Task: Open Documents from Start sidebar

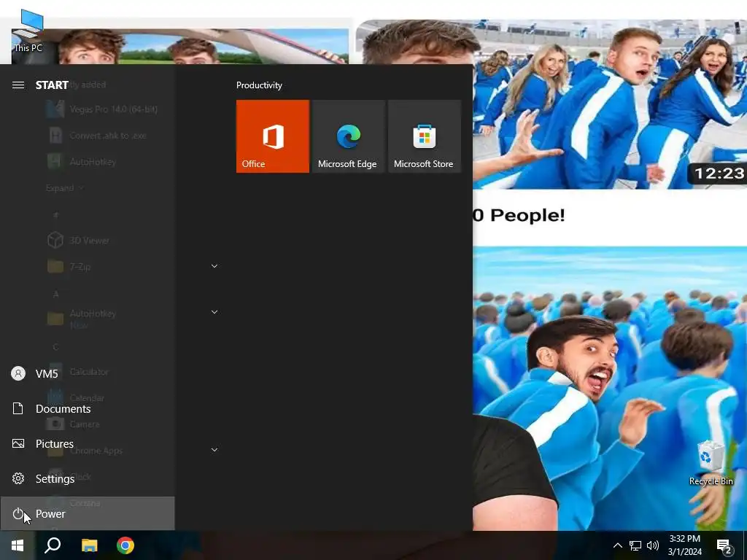Action: click(x=88, y=408)
